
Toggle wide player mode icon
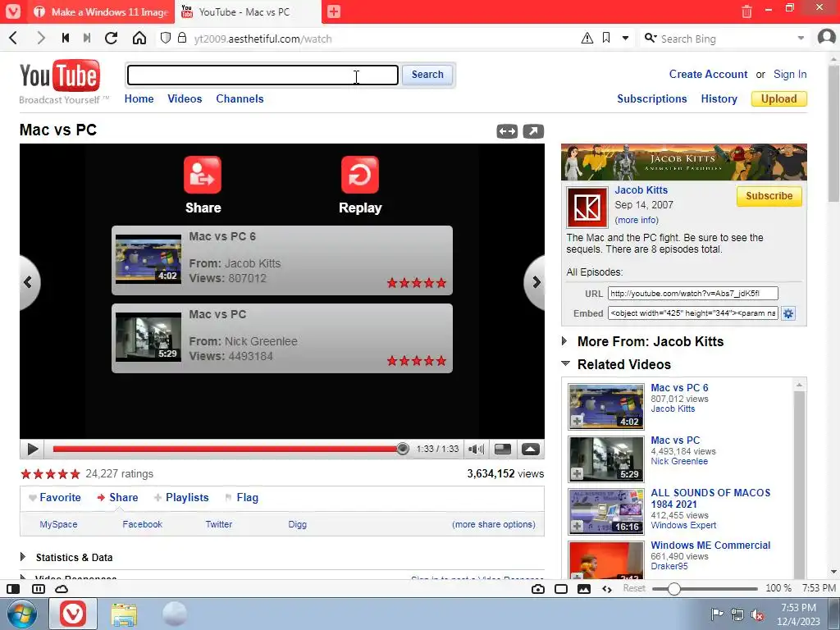[507, 131]
